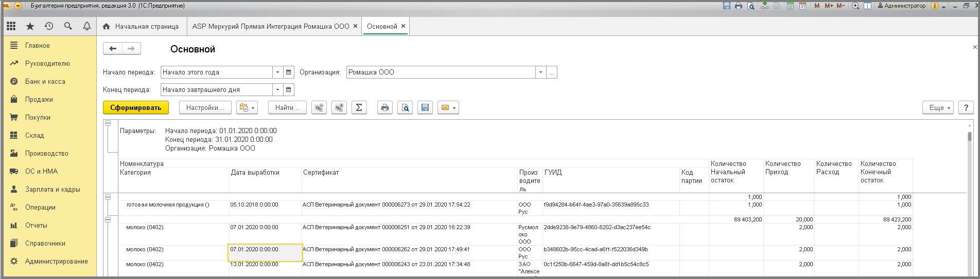
Task: Open Руководителю section in sidebar
Action: tap(50, 63)
